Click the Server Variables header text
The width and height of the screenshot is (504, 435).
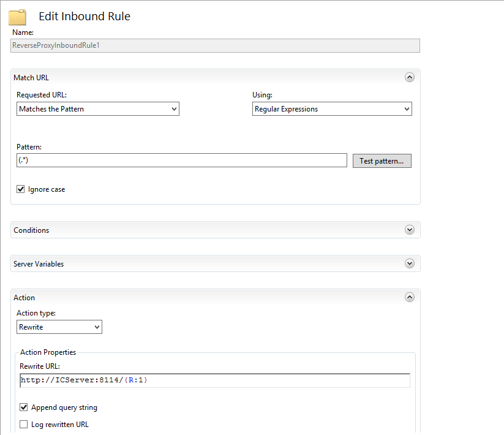coord(39,264)
